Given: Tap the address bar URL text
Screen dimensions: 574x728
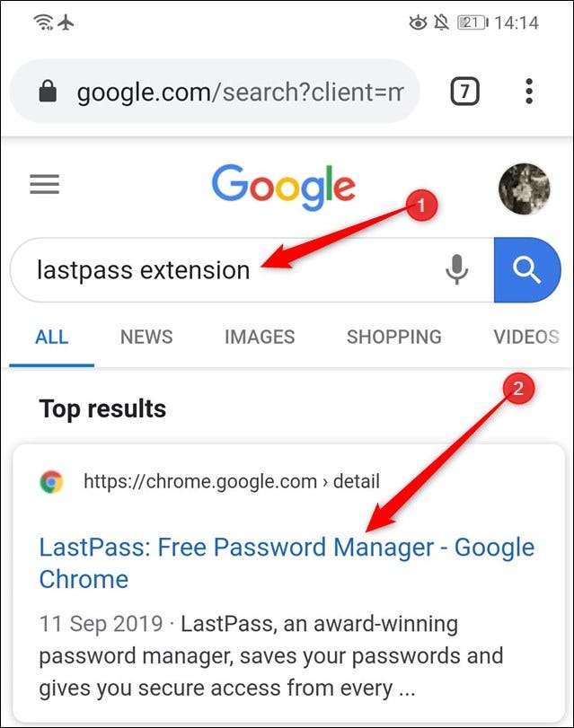Looking at the screenshot, I should tap(240, 92).
